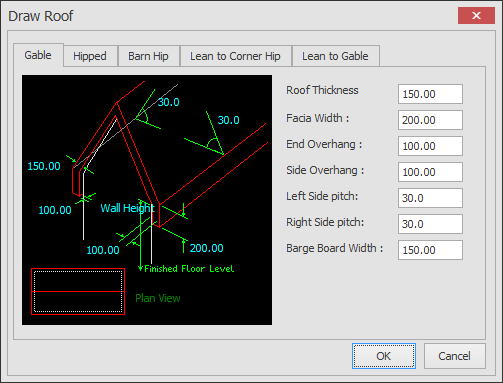Focus the Side Overhang value box
This screenshot has height=383, width=503.
click(430, 172)
